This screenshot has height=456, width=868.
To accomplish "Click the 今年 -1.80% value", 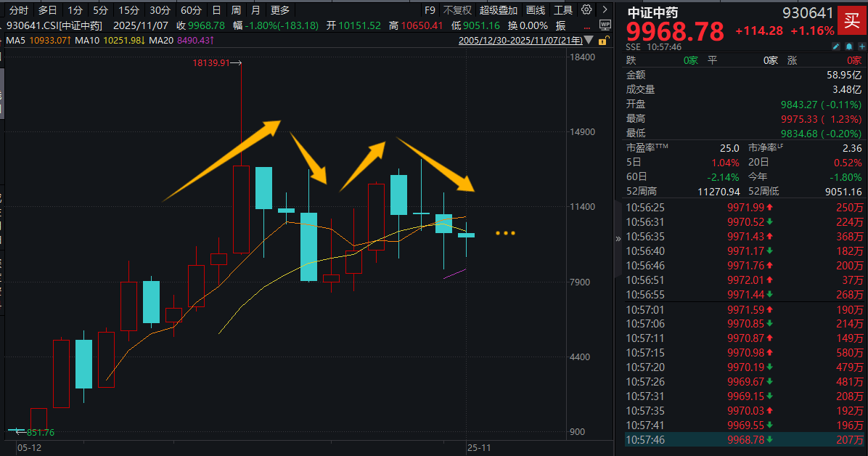I will coord(846,177).
